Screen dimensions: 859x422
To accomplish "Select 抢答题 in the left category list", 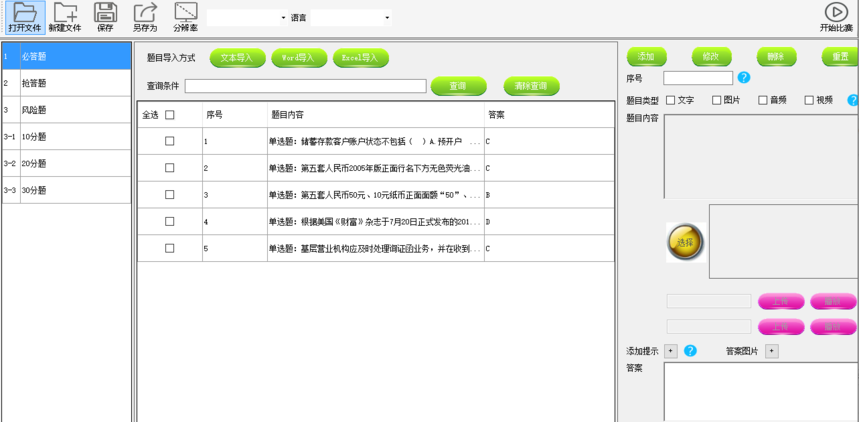I will click(66, 83).
